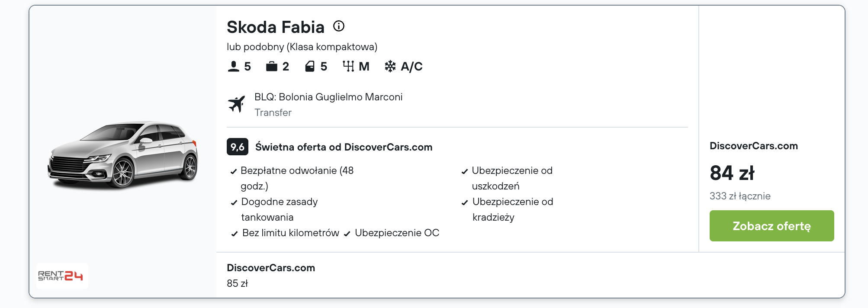Click the manual transmission gearbox icon

pos(348,66)
